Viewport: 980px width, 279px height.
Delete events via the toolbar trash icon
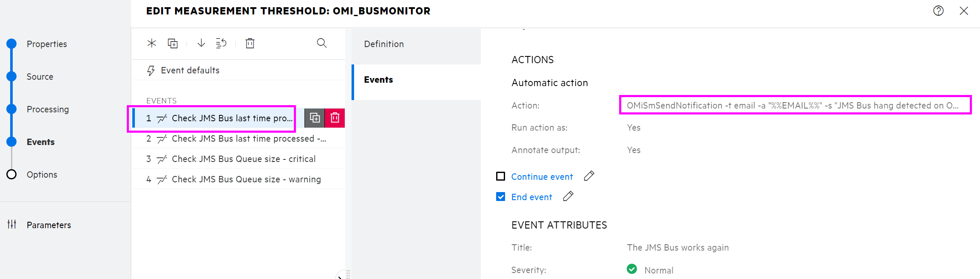click(x=250, y=43)
